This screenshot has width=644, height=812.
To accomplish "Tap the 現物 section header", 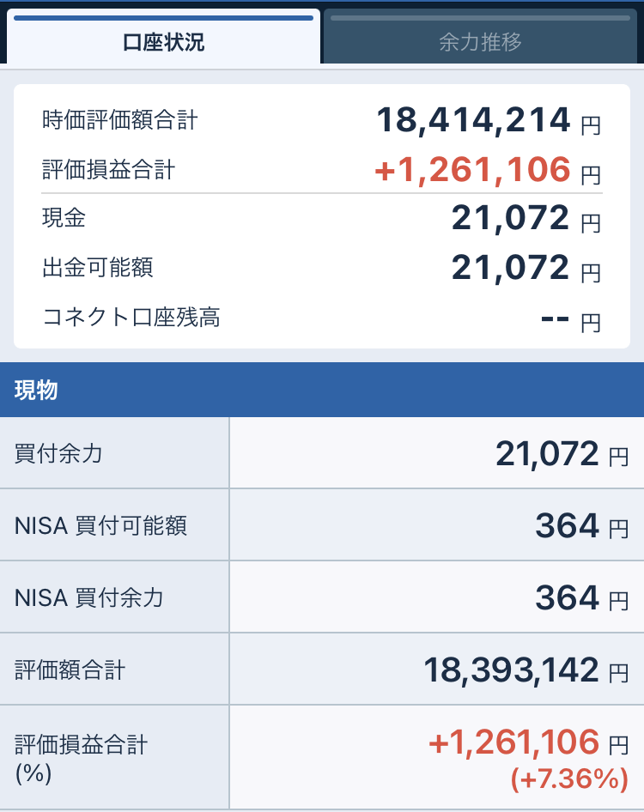I will [36, 390].
